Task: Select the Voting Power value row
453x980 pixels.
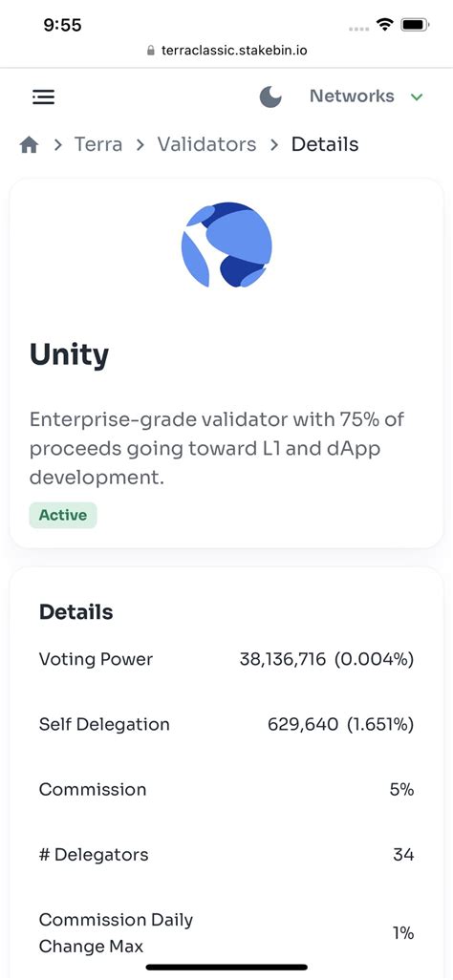Action: 226,659
